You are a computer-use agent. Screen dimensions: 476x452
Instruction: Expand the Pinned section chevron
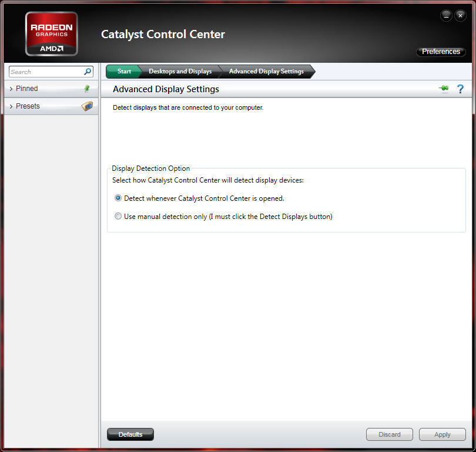11,89
